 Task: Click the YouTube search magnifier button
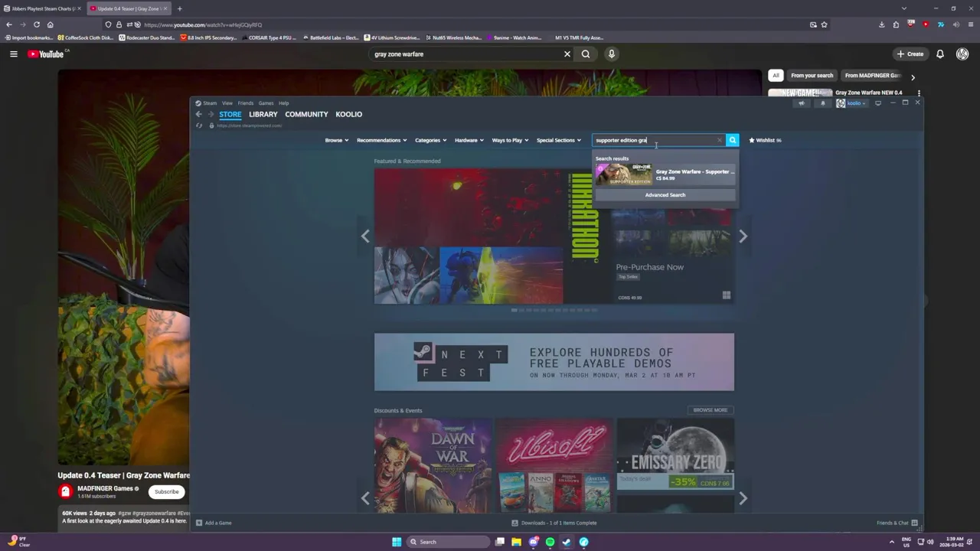(x=586, y=54)
